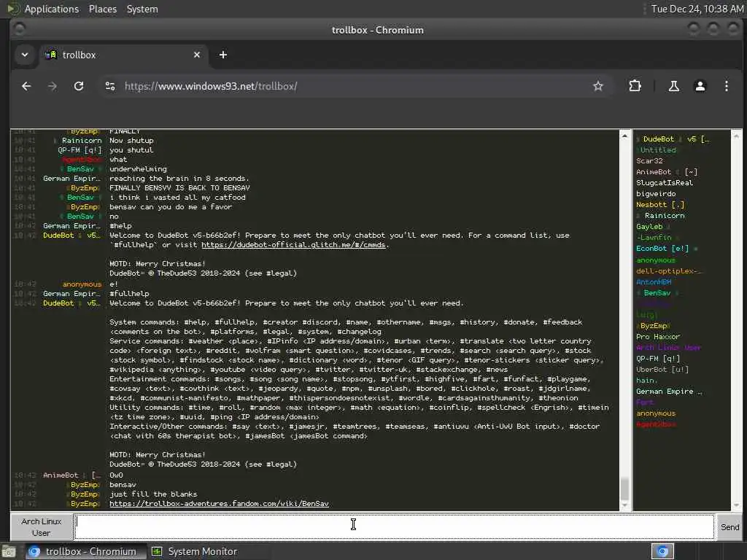Click the chat scrollbar thumb
The width and height of the screenshot is (747, 560).
(x=624, y=489)
